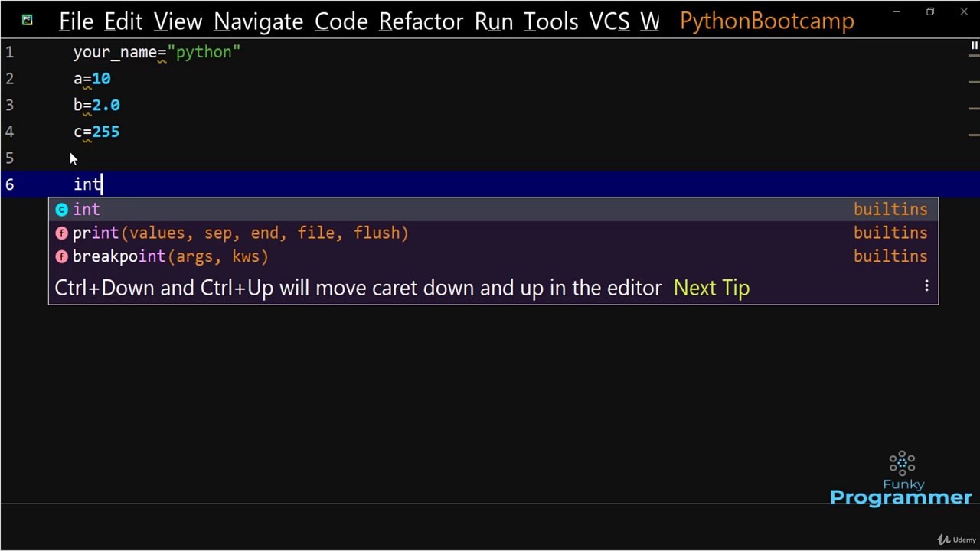Open the Refactor menu

(x=421, y=21)
